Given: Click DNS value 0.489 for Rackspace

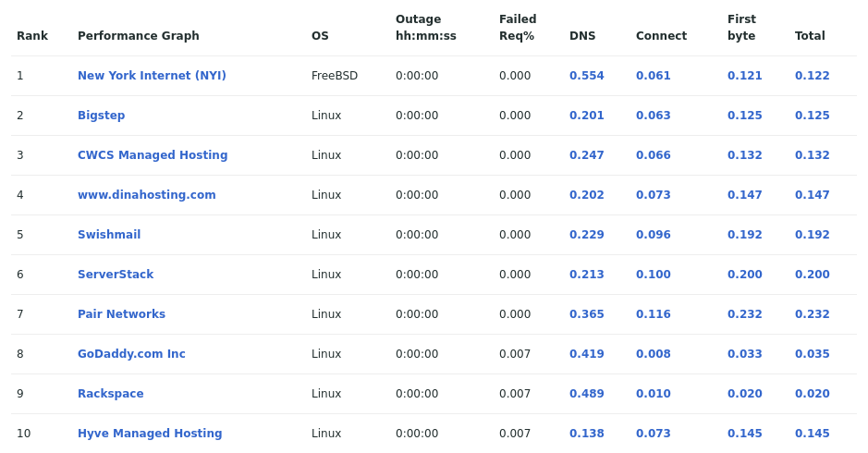Looking at the screenshot, I should click(587, 394).
